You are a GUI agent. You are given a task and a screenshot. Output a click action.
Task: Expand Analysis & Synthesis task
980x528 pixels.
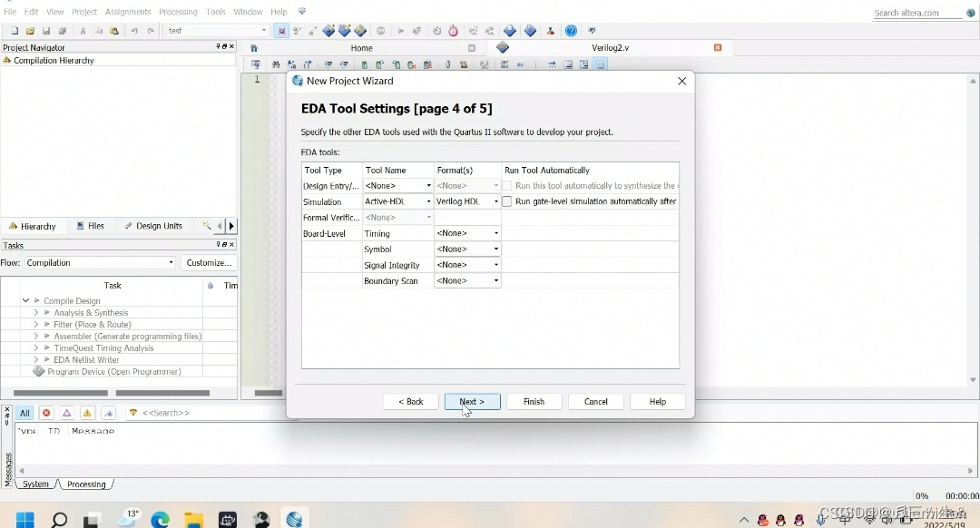pyautogui.click(x=35, y=312)
